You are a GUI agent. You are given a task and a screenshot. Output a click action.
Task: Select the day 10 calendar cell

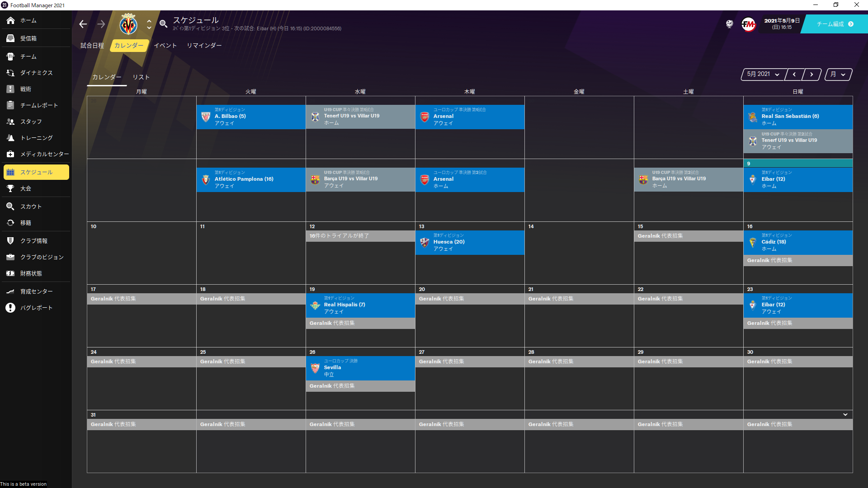[x=142, y=253]
